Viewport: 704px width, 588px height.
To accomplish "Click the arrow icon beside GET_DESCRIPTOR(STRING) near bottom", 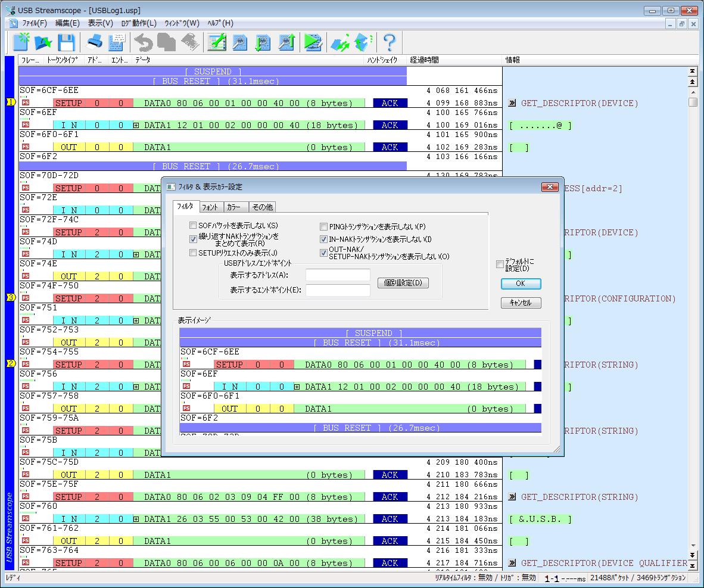I will click(512, 497).
